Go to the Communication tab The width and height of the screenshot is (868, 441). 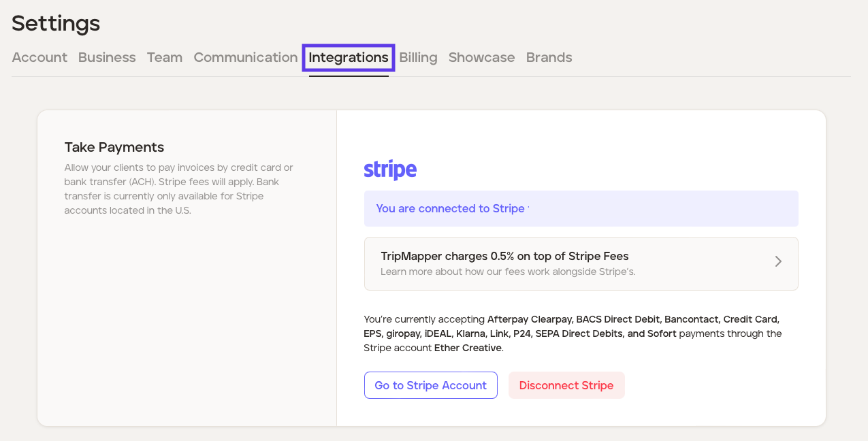pos(246,57)
